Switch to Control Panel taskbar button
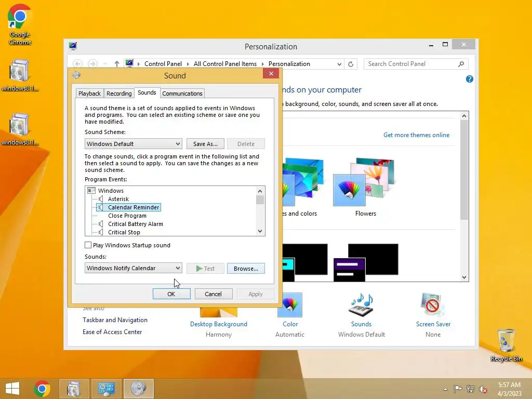Screen dimensions: 532x399 [106, 389]
